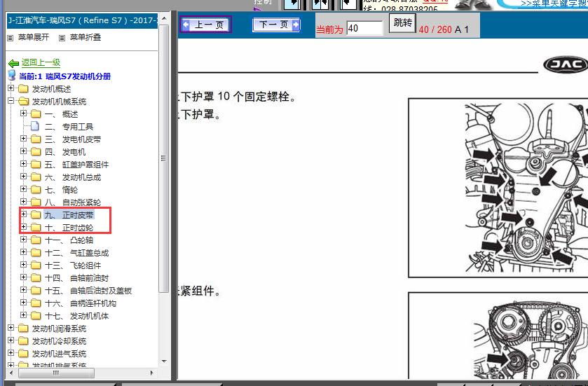Click the timing belt tensioner diagram
The image size is (588, 386).
(498, 336)
